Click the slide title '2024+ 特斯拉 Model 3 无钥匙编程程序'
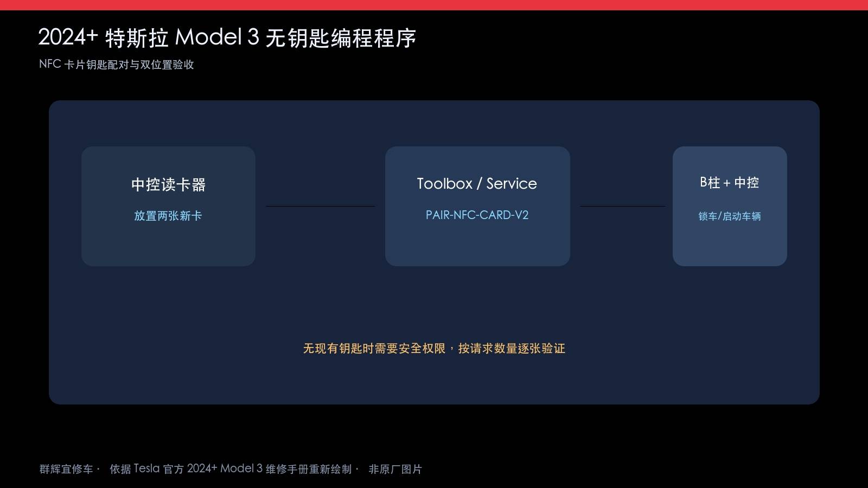 click(227, 38)
